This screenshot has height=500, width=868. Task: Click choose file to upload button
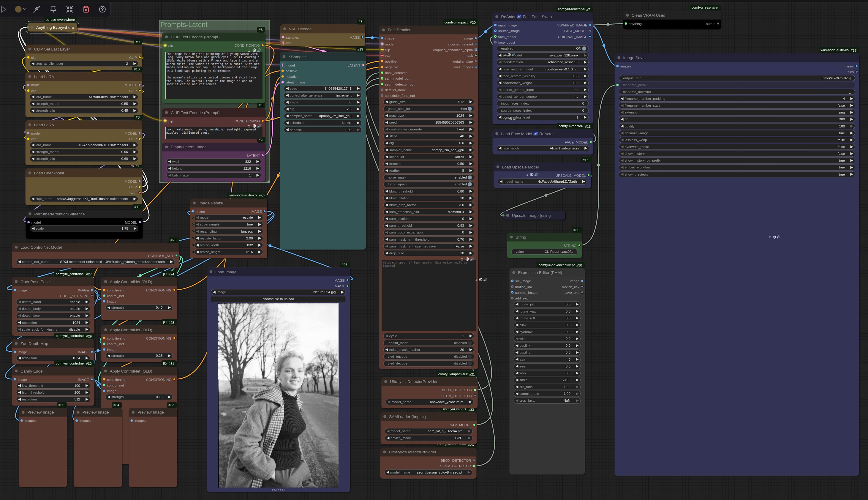click(278, 299)
